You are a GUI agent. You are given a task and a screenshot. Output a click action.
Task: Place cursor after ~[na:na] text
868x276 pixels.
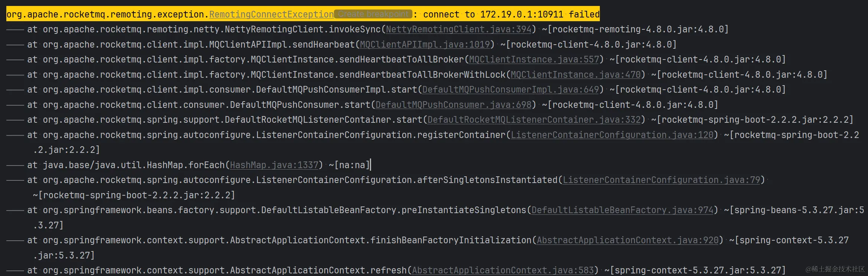tap(370, 165)
